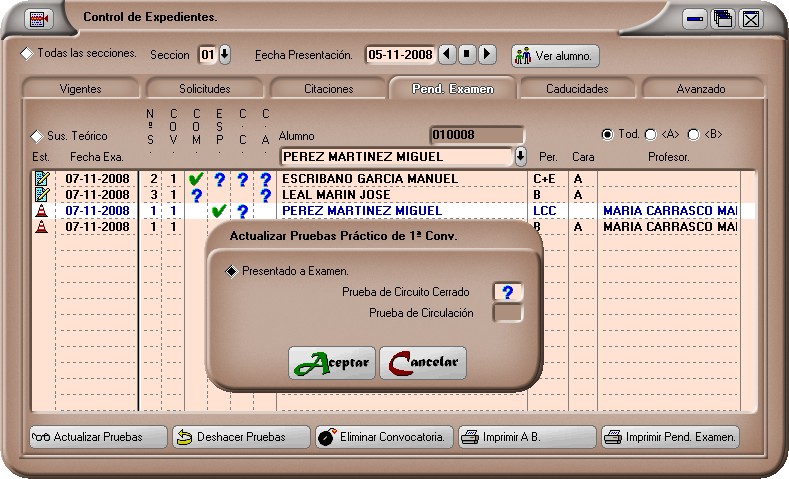The image size is (789, 479).
Task: Toggle Presentado a Examen option
Action: tap(232, 271)
